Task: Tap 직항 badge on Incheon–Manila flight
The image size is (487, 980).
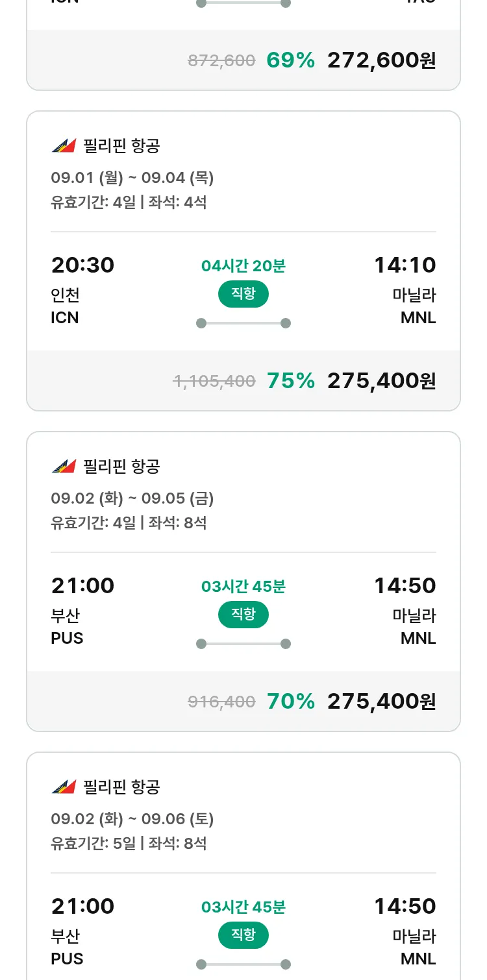Action: tap(243, 294)
